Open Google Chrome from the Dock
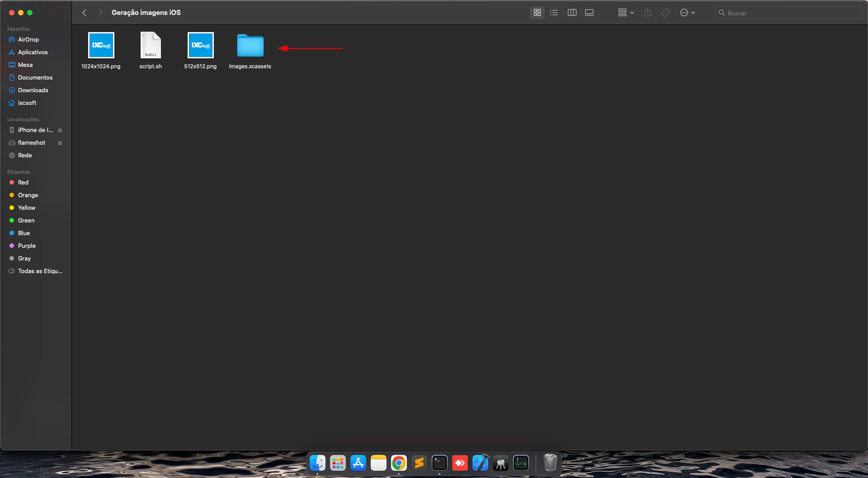The height and width of the screenshot is (478, 868). point(399,463)
